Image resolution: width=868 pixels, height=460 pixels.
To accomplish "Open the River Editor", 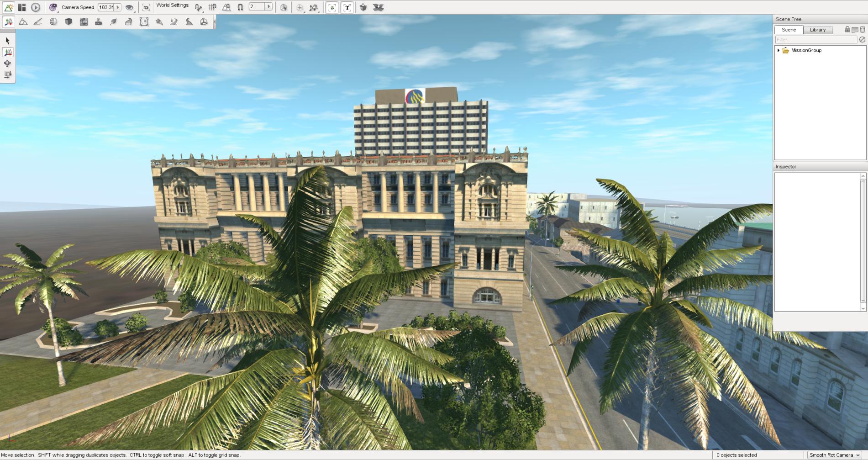I will tap(174, 21).
